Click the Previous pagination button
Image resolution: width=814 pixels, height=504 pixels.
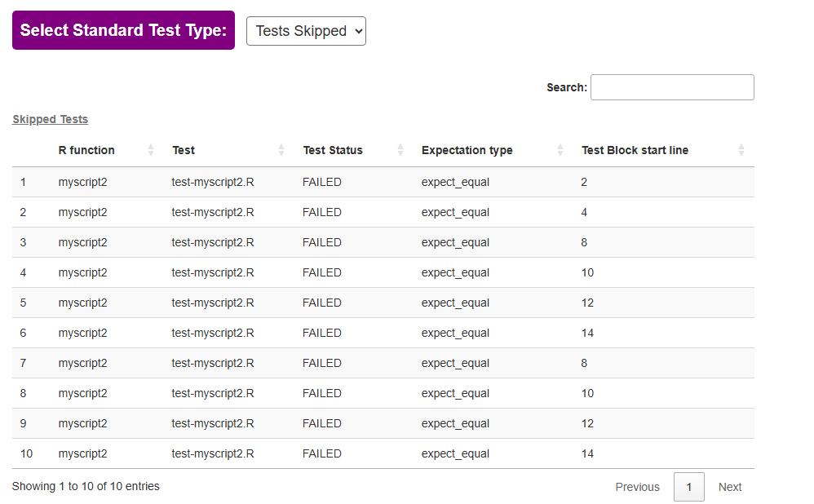(x=637, y=487)
